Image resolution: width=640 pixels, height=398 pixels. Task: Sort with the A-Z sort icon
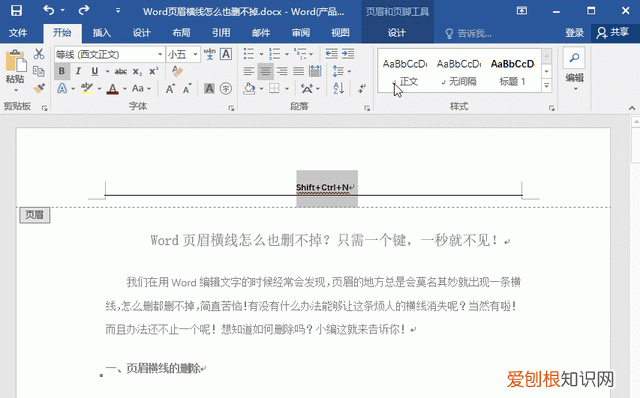338,88
